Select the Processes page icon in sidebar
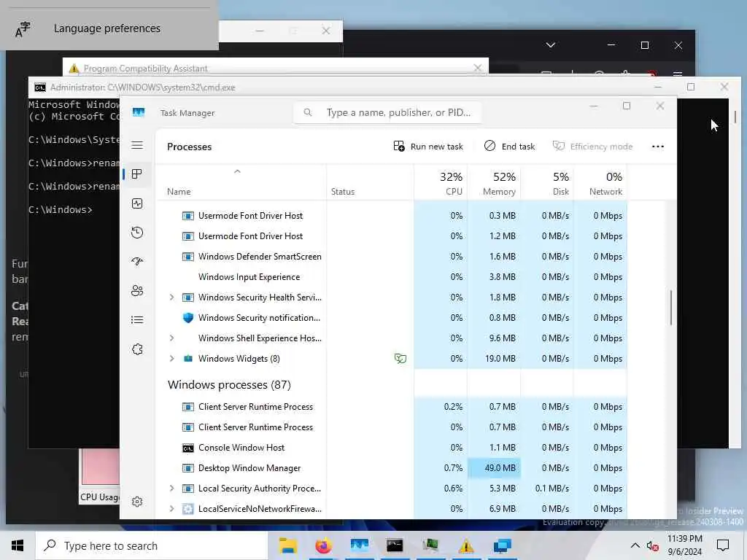Screen dimensions: 747x560 click(137, 174)
